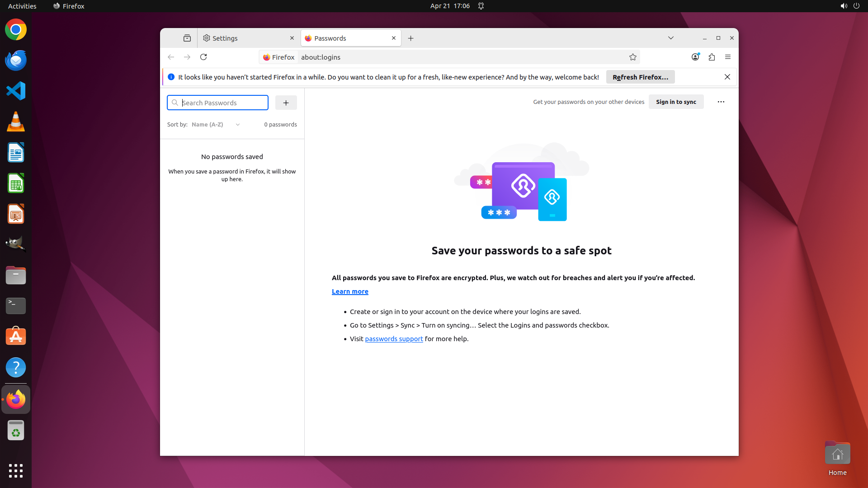The image size is (868, 488).
Task: Reload the current page
Action: [x=203, y=57]
